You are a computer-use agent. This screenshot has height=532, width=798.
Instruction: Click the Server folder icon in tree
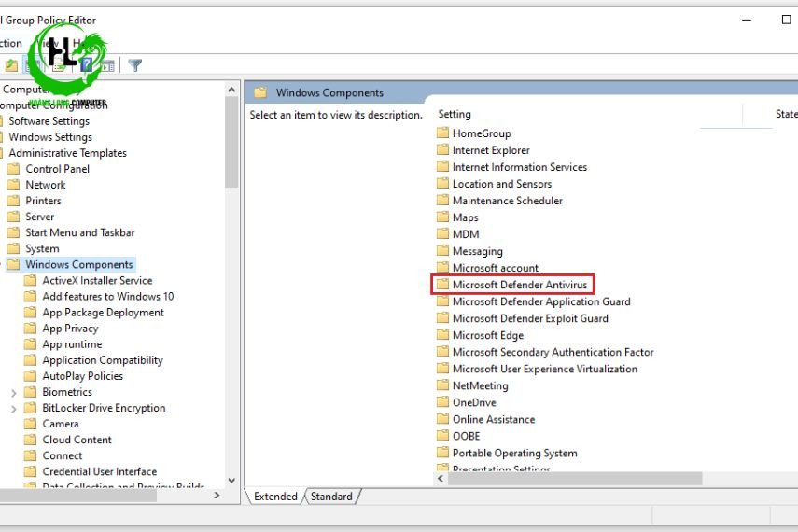click(x=14, y=217)
